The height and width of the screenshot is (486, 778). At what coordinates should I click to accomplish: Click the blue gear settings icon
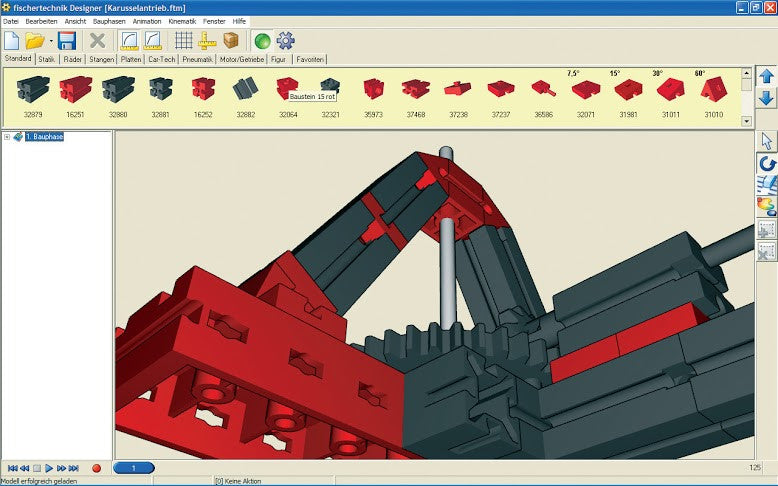tap(286, 41)
